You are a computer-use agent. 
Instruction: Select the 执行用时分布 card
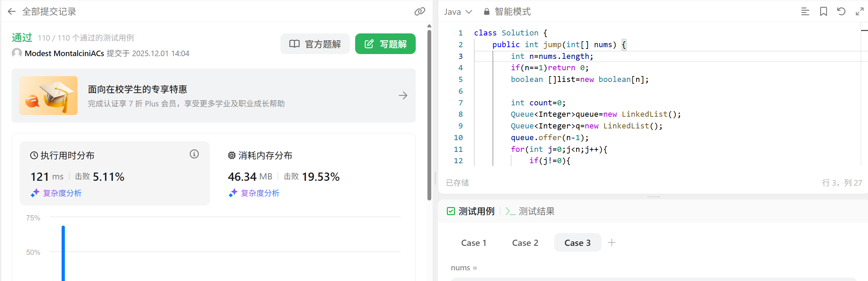[x=115, y=173]
